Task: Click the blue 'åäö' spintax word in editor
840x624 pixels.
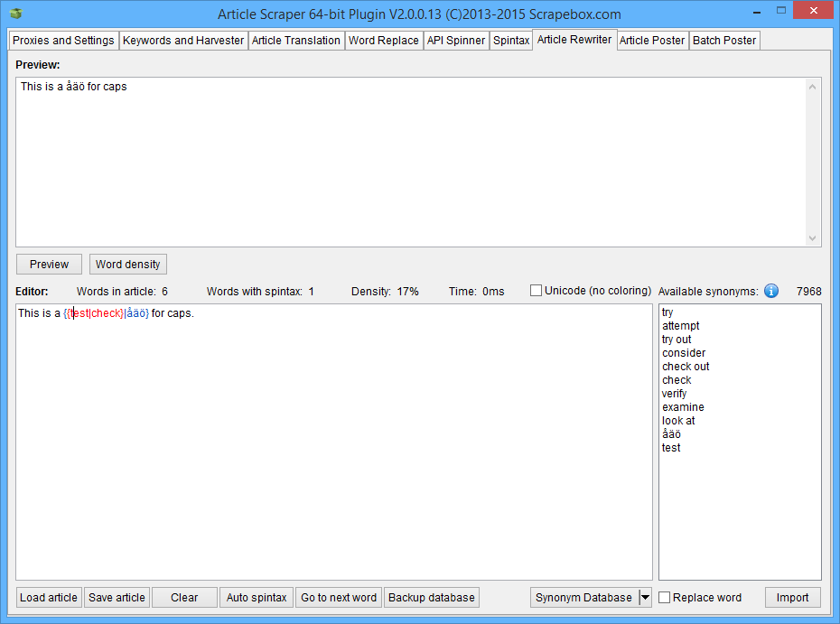Action: [136, 313]
